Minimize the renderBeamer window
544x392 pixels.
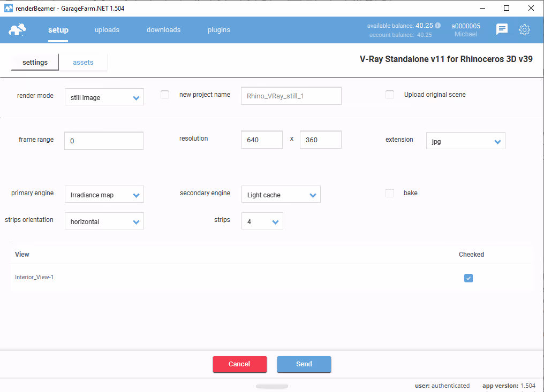(x=482, y=8)
